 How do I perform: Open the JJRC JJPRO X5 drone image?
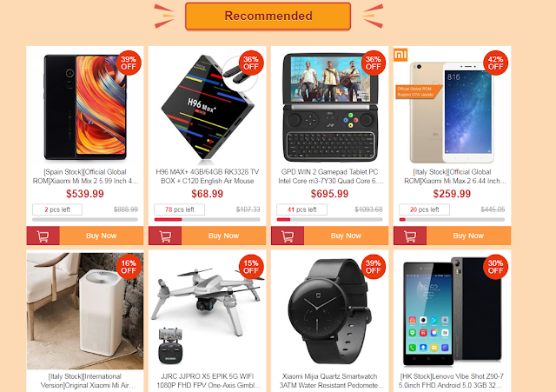pos(208,311)
